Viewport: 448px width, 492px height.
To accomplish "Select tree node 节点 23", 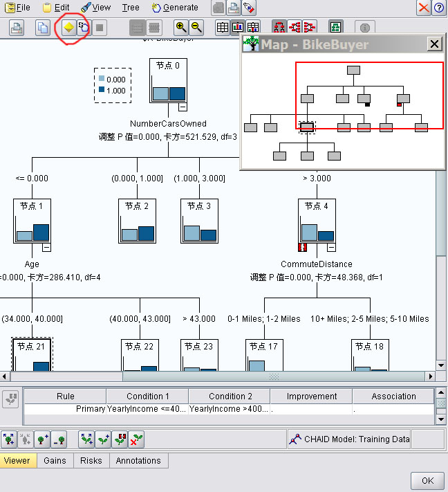I will click(199, 355).
